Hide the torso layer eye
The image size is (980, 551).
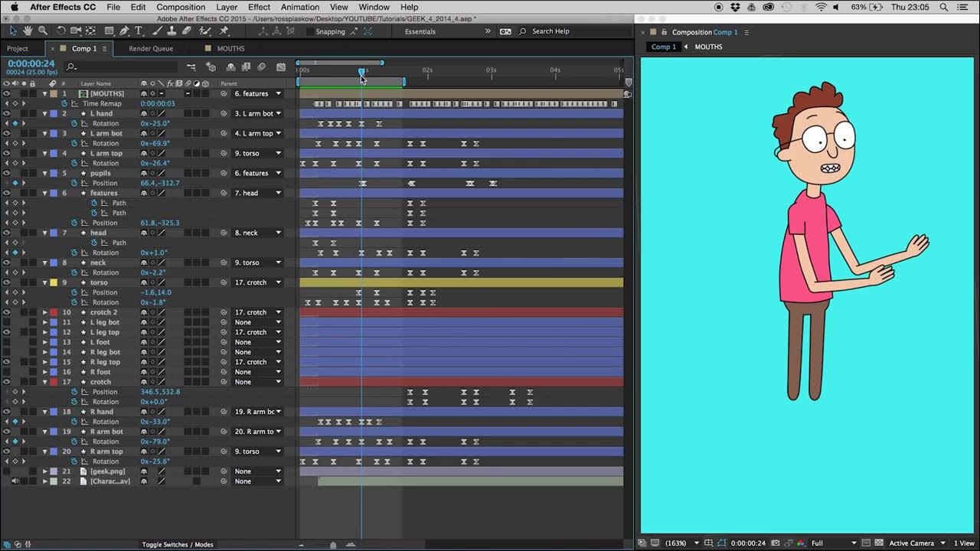click(x=7, y=282)
